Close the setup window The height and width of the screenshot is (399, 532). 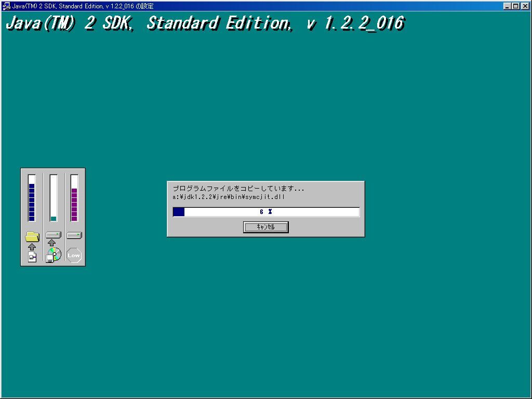click(x=525, y=6)
